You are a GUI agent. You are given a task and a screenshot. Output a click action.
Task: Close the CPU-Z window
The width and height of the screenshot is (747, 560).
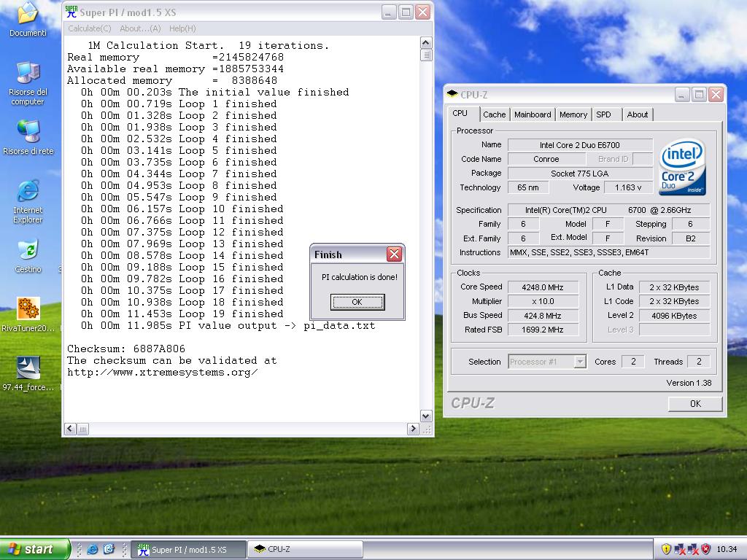pyautogui.click(x=716, y=94)
